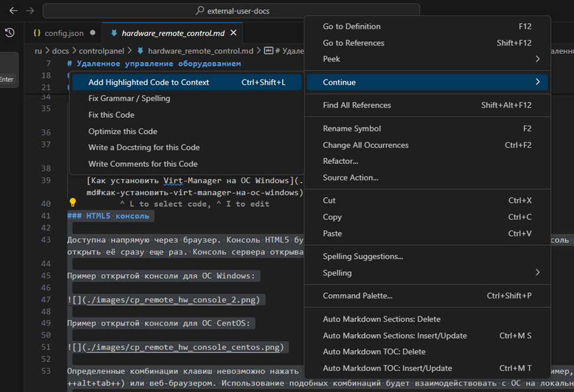
Task: Click the lightbulb code action icon
Action: 73,203
